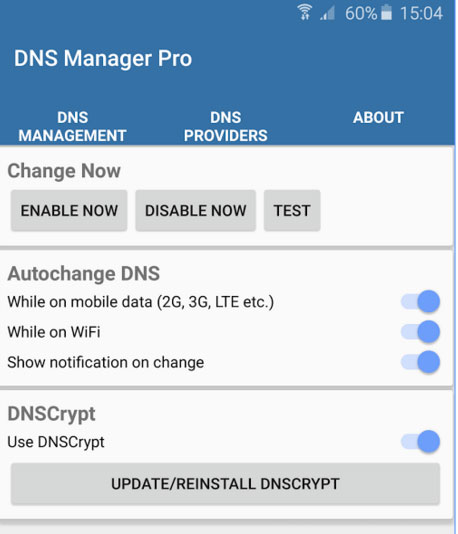The width and height of the screenshot is (458, 534).
Task: Select the Autochange DNS section heading
Action: point(84,273)
